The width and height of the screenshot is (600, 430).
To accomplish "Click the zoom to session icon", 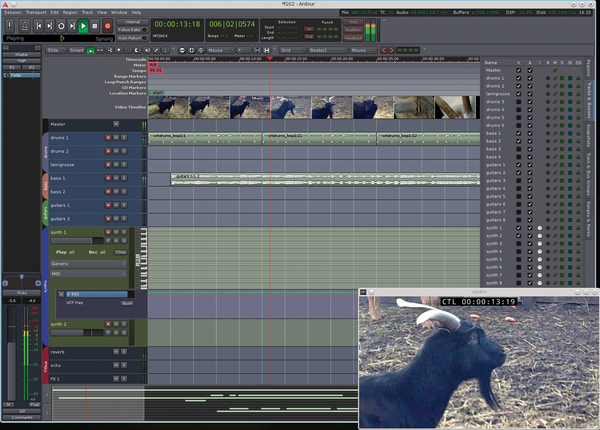I will coord(201,50).
